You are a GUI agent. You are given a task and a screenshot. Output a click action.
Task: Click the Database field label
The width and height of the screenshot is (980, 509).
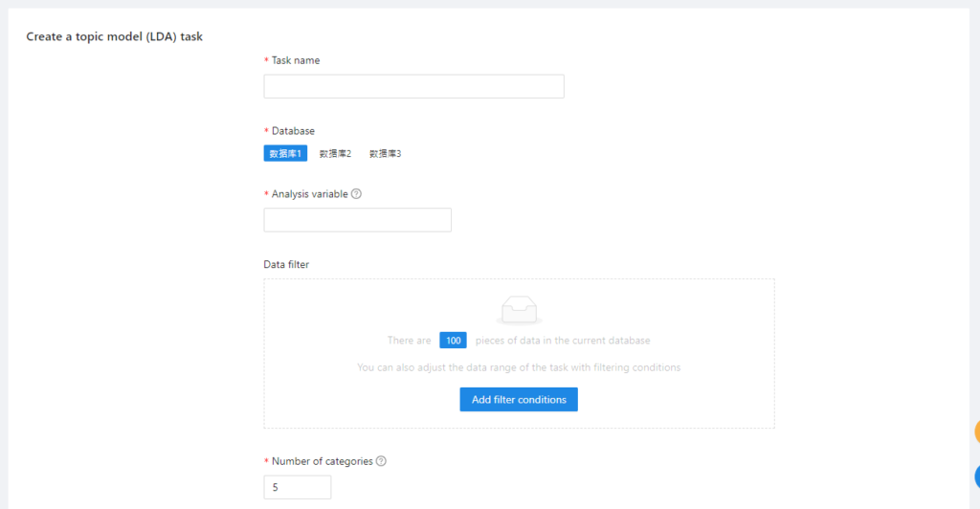[293, 131]
